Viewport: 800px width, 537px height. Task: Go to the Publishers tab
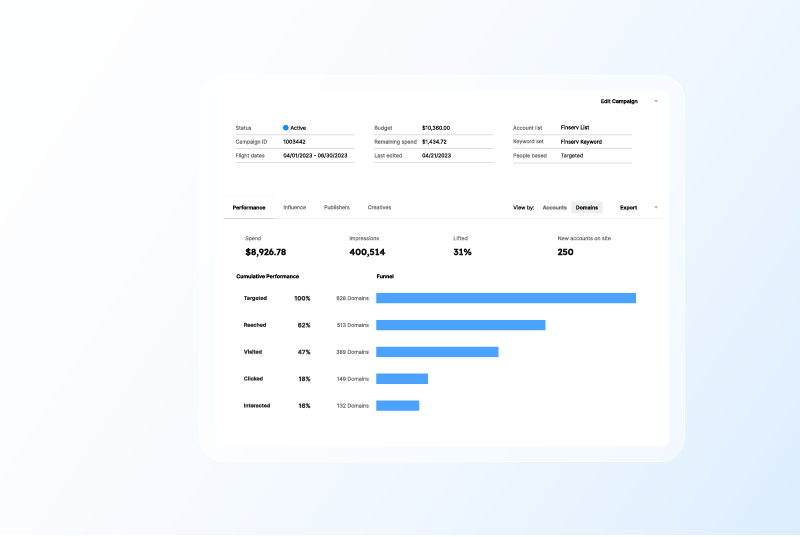pos(337,207)
